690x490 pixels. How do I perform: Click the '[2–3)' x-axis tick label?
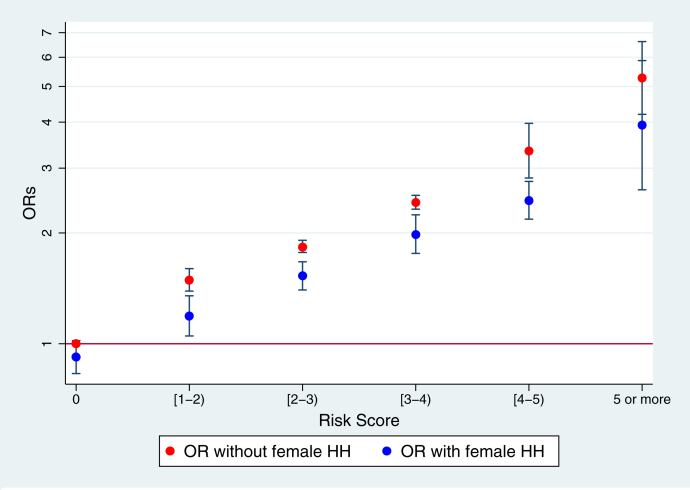pyautogui.click(x=302, y=399)
